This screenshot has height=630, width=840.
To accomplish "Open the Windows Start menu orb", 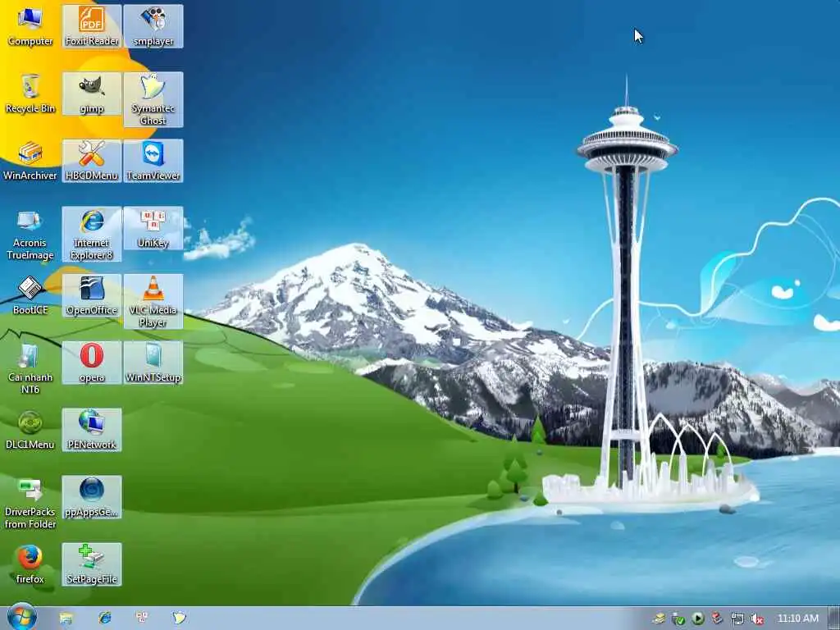I will 22,618.
